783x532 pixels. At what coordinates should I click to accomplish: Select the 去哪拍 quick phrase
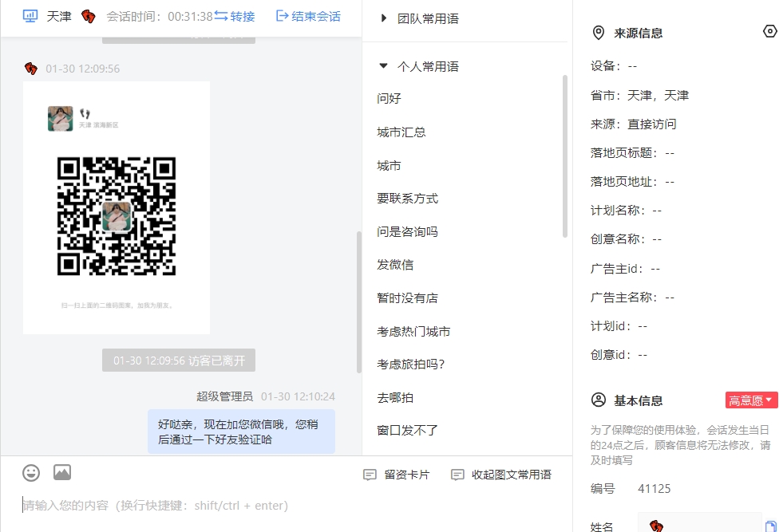pos(395,398)
